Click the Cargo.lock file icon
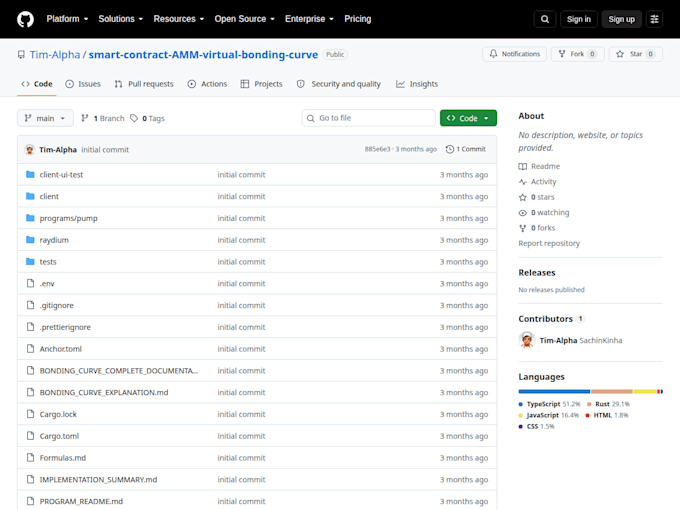 click(30, 414)
